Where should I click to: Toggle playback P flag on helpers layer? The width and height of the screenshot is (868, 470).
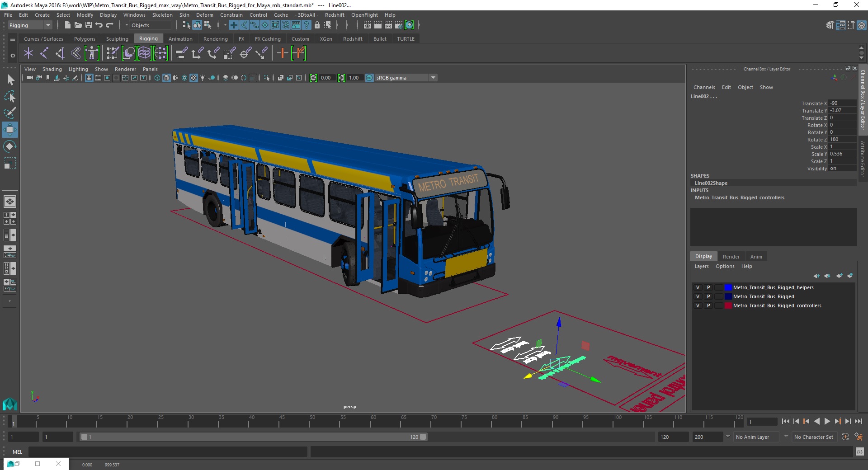click(x=708, y=287)
